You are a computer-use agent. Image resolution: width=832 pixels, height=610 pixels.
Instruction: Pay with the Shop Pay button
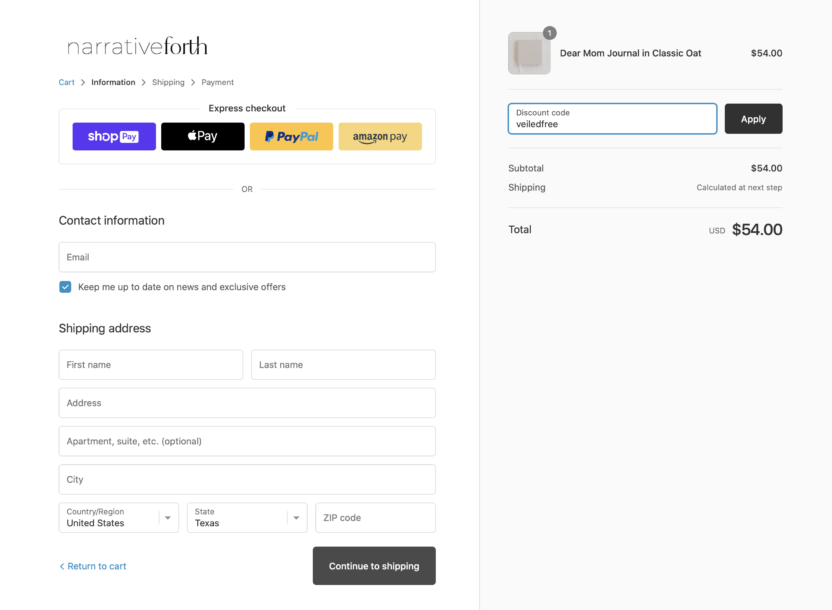114,136
